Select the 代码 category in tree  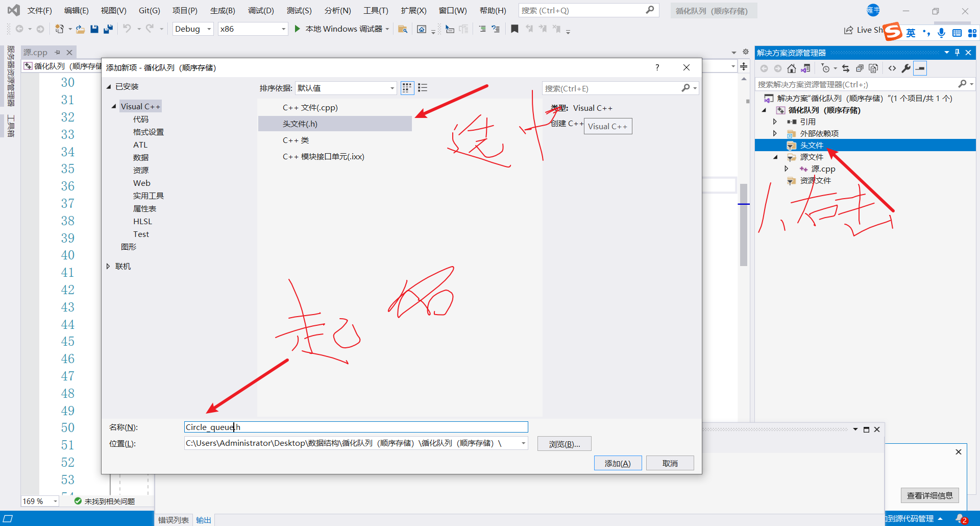pos(141,119)
